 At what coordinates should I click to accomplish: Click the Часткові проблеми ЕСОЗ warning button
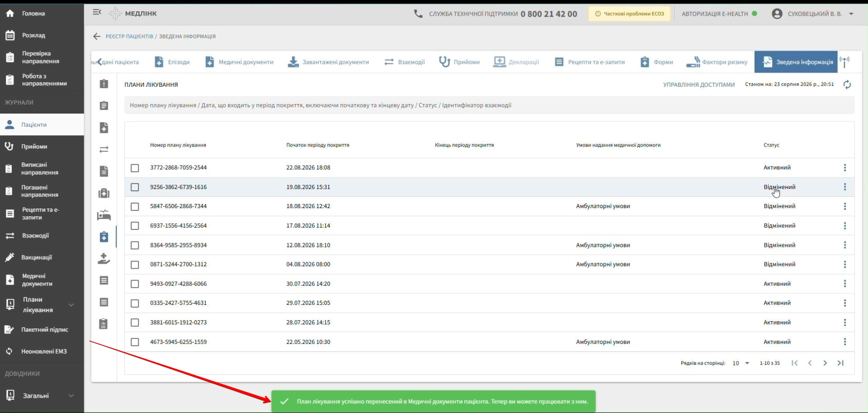(629, 14)
